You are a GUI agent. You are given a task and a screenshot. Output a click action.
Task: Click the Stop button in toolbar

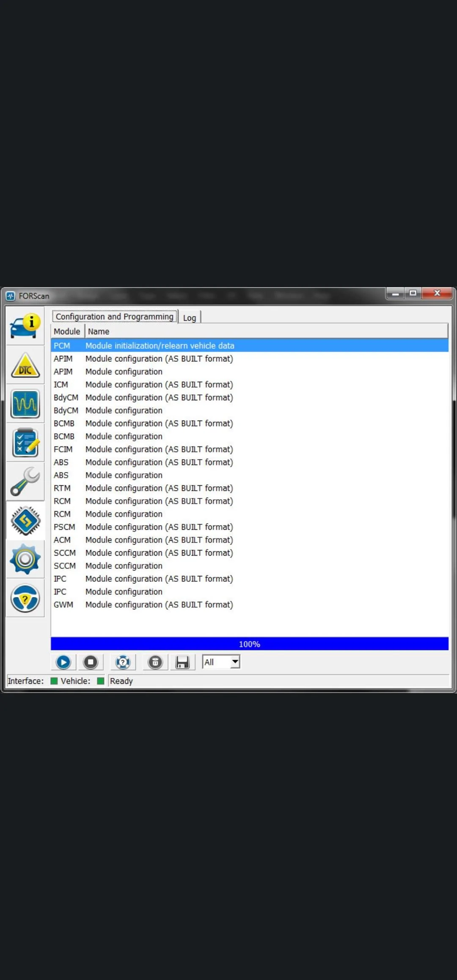(x=91, y=662)
